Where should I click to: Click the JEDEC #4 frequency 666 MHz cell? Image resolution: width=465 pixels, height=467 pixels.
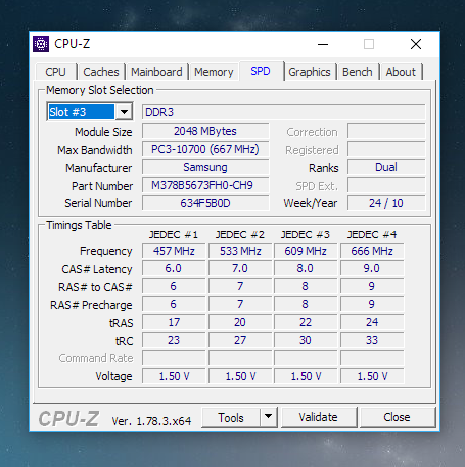(372, 251)
